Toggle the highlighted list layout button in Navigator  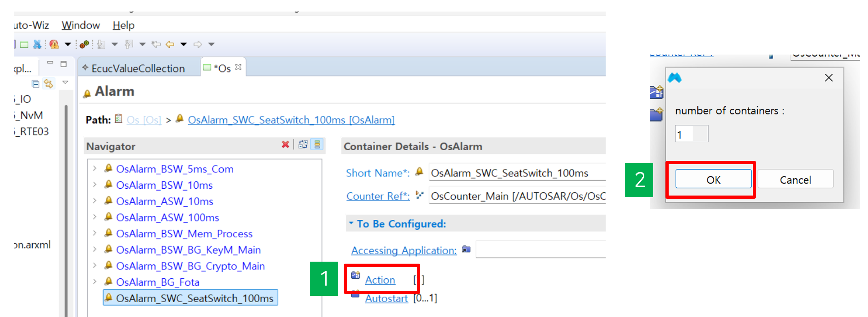point(317,145)
